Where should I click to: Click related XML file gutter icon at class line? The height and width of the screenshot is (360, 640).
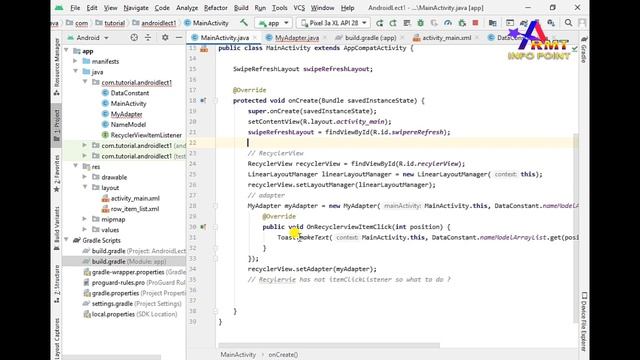204,49
